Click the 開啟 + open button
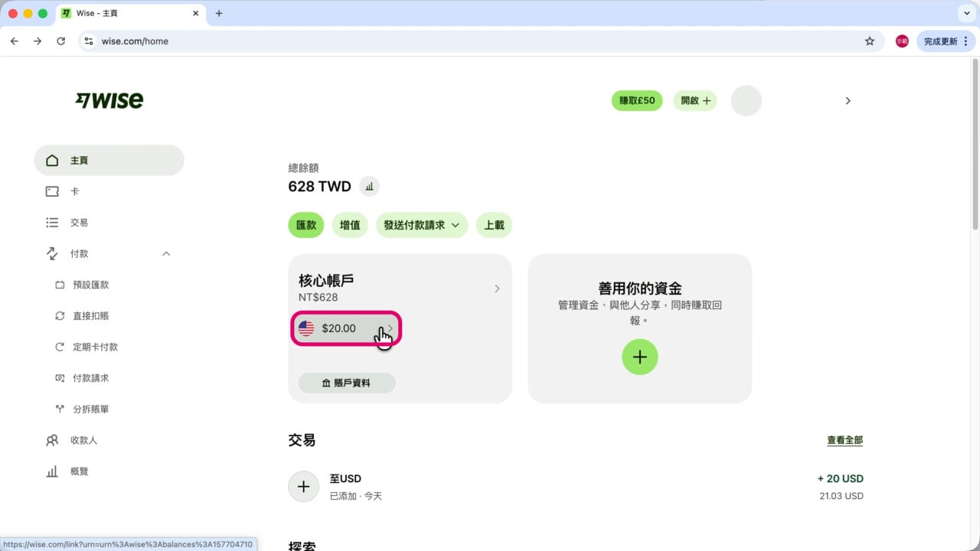980x551 pixels. pos(695,100)
